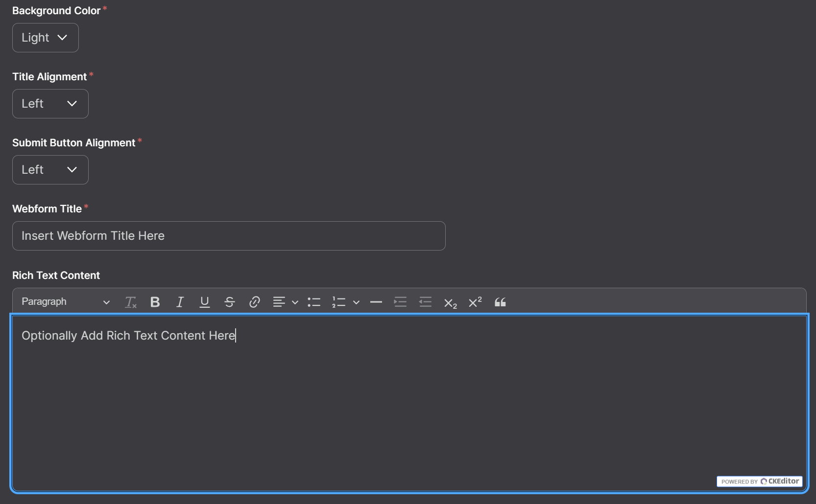Insert a horizontal line
This screenshot has height=504, width=816.
(x=376, y=302)
